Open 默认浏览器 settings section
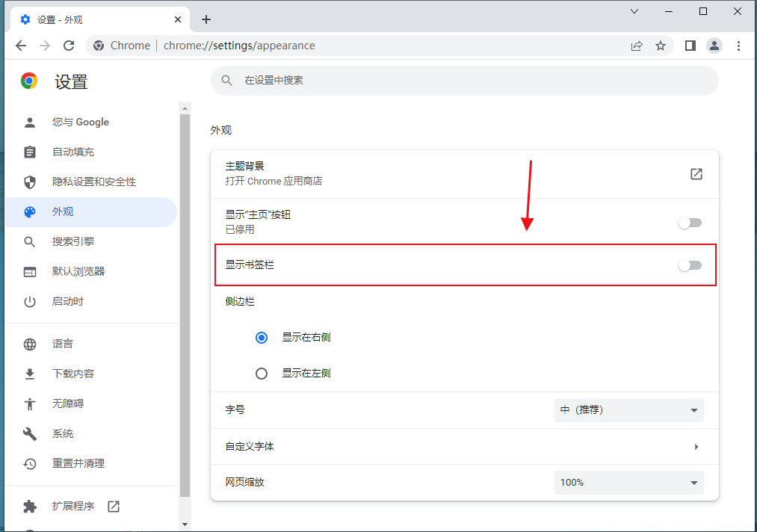The width and height of the screenshot is (757, 532). tap(91, 272)
